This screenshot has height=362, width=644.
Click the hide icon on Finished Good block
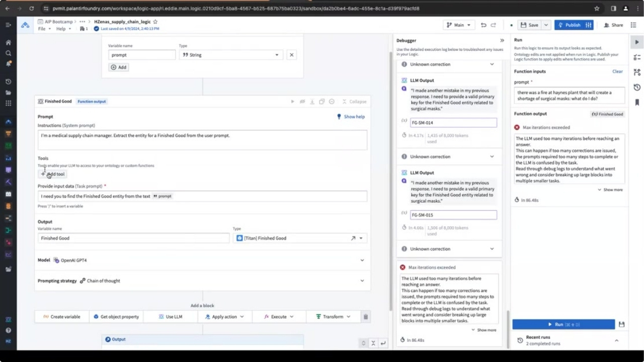click(x=302, y=102)
